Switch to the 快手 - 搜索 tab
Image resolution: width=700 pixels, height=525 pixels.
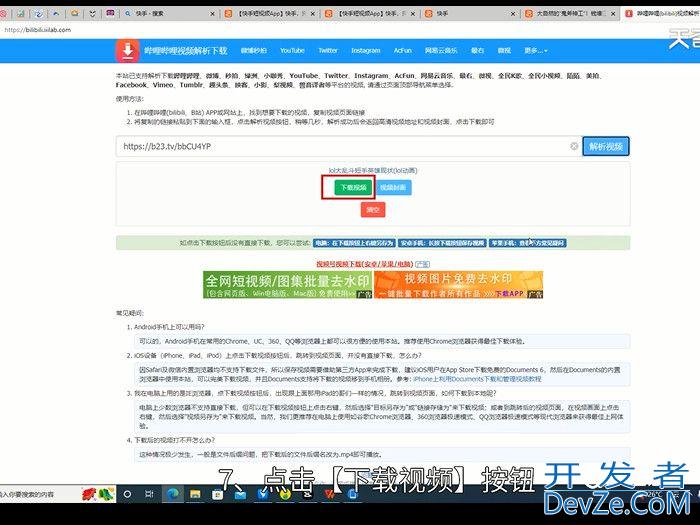point(169,14)
